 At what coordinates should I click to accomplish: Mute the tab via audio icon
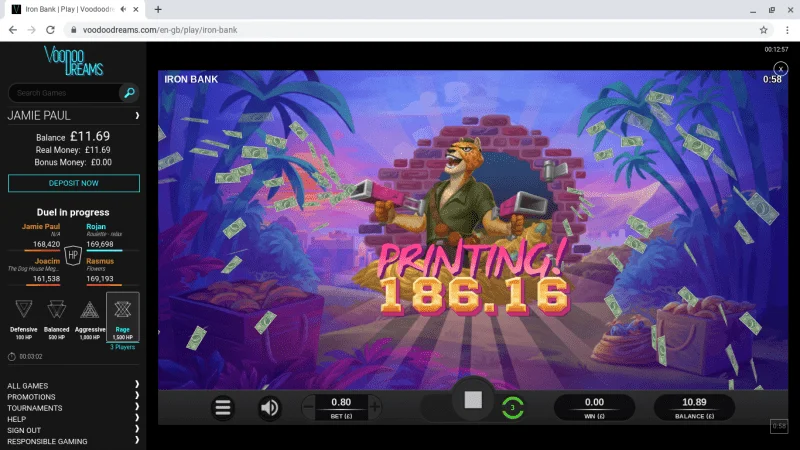(x=123, y=9)
